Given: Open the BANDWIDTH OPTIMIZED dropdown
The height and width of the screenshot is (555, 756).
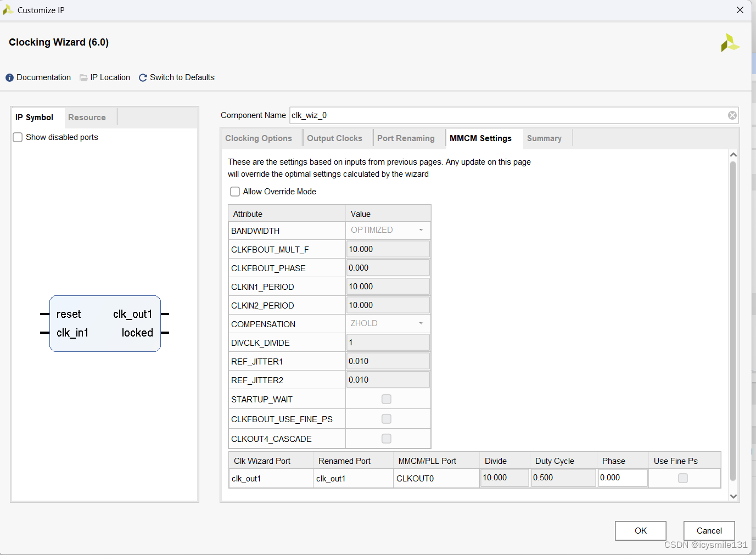Looking at the screenshot, I should point(388,230).
